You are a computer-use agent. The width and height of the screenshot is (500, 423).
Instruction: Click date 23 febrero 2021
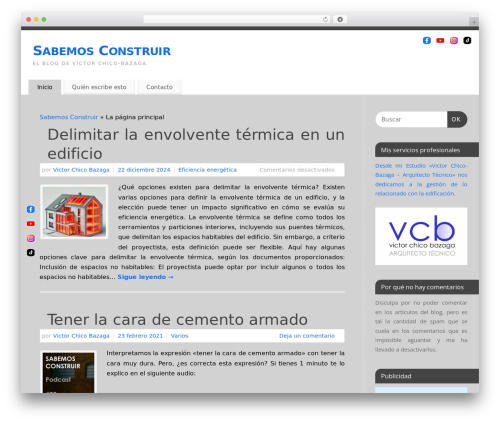click(140, 336)
